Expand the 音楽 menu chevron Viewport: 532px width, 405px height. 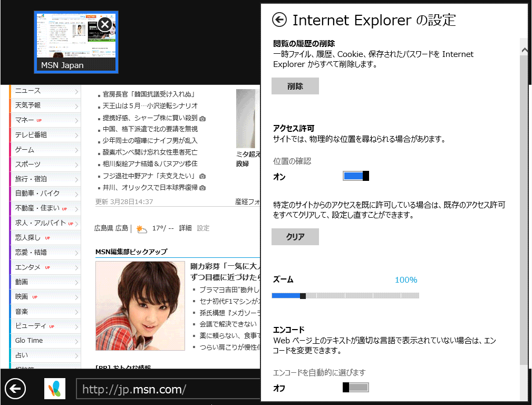point(76,312)
